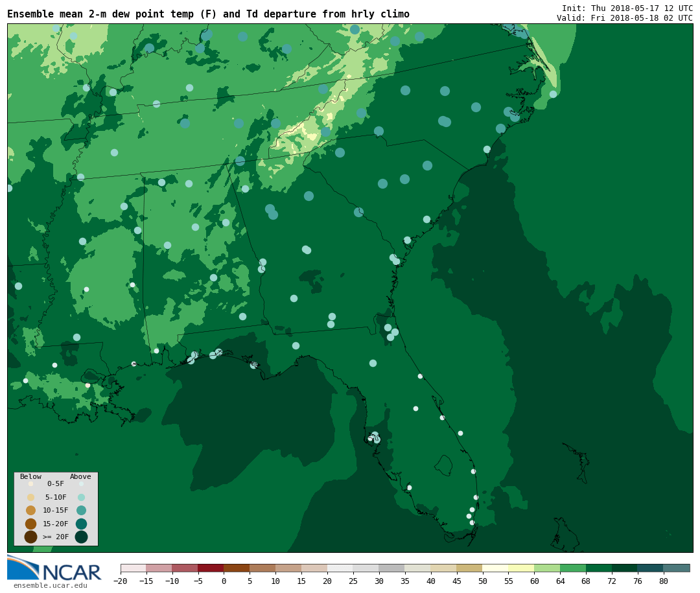
Task: Click the Below 0-5F legend dot
Action: 31,483
